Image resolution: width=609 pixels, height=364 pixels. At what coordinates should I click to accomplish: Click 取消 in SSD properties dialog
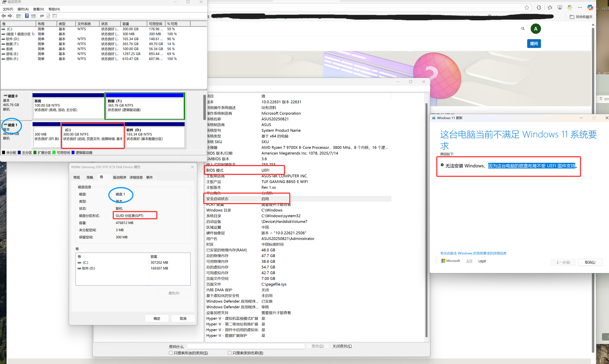(x=183, y=318)
